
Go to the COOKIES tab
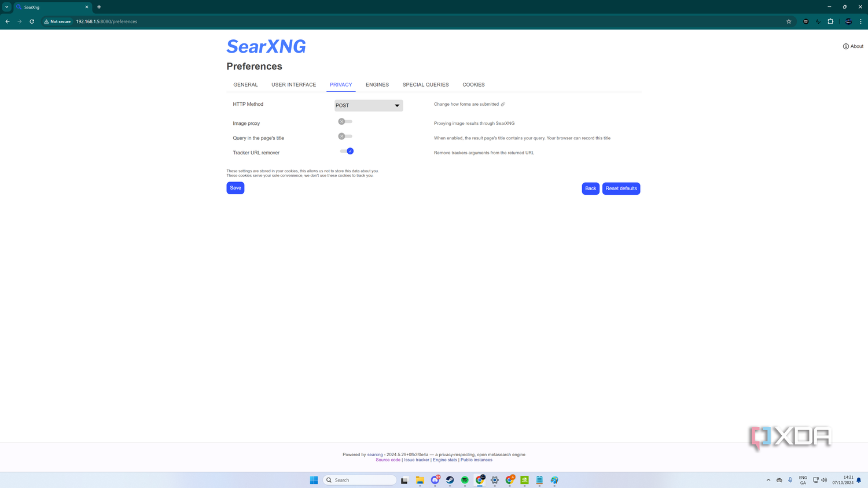click(473, 84)
